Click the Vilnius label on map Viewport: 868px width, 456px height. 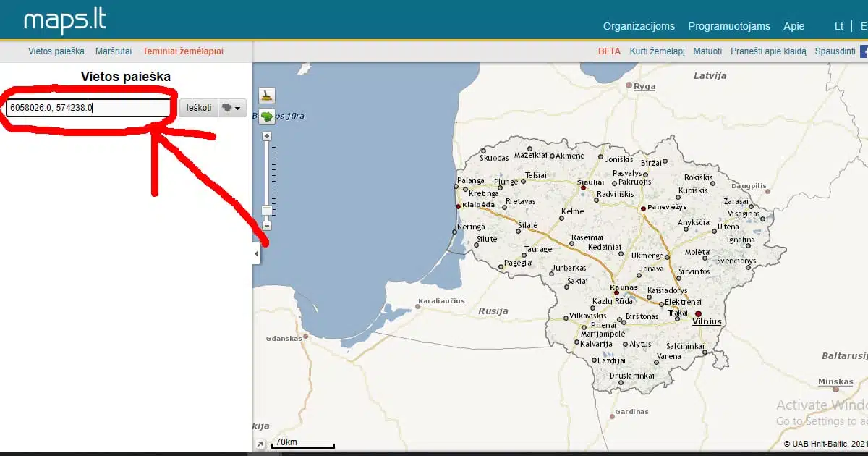(707, 321)
